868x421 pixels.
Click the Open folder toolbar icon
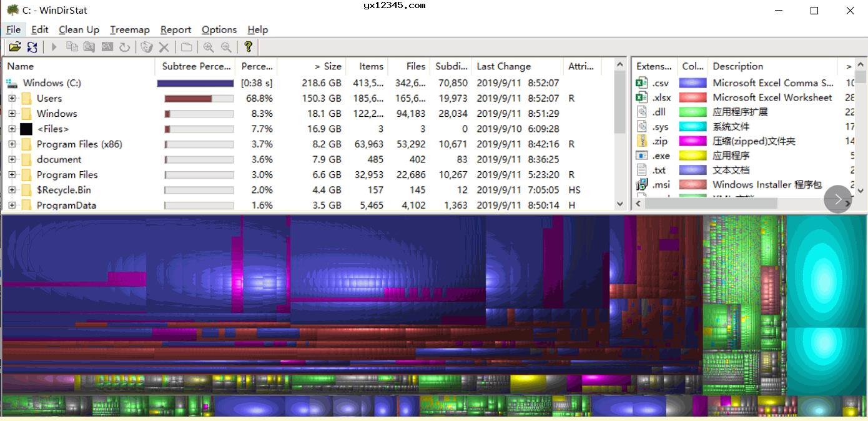(x=15, y=47)
